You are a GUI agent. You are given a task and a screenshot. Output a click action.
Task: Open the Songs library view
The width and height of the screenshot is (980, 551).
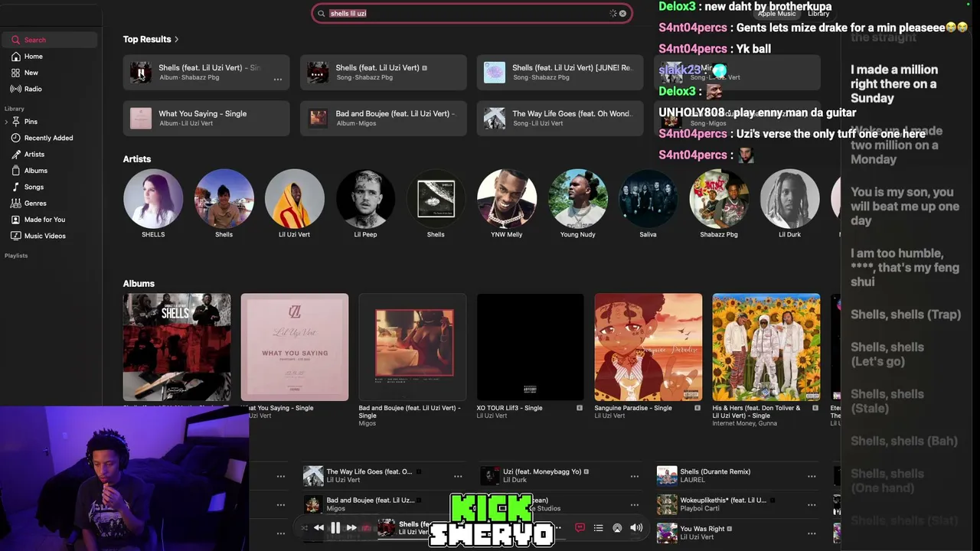49,187
